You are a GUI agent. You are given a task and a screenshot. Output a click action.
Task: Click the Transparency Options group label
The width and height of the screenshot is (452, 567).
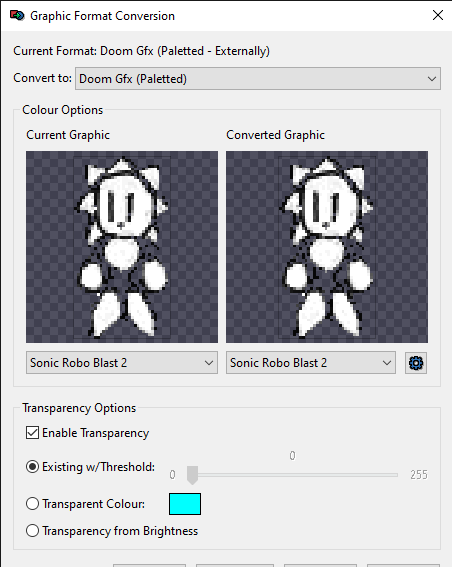pyautogui.click(x=79, y=408)
